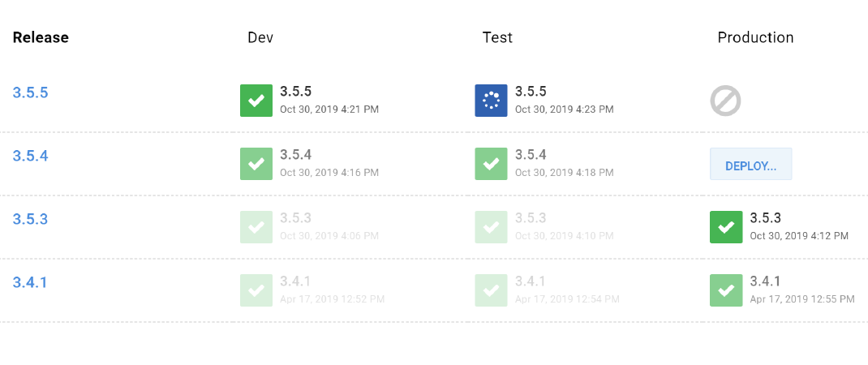Open release 3.5.3 link
The image size is (868, 365).
pyautogui.click(x=31, y=219)
